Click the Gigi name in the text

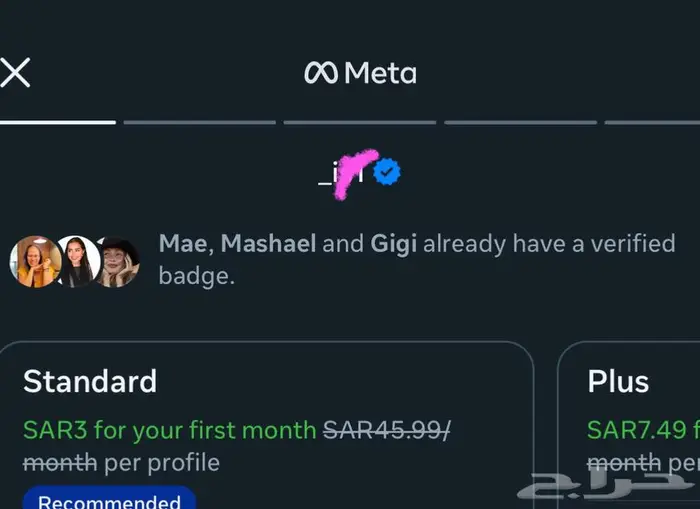[394, 244]
